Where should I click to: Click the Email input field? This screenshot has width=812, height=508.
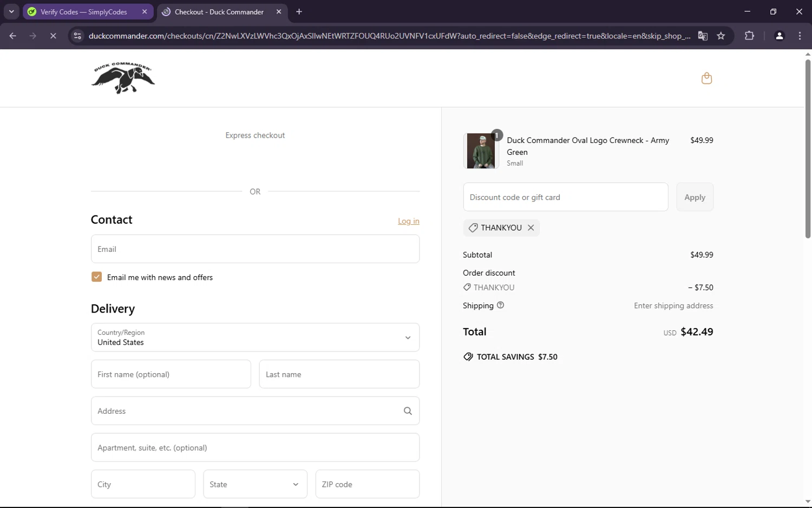(255, 249)
